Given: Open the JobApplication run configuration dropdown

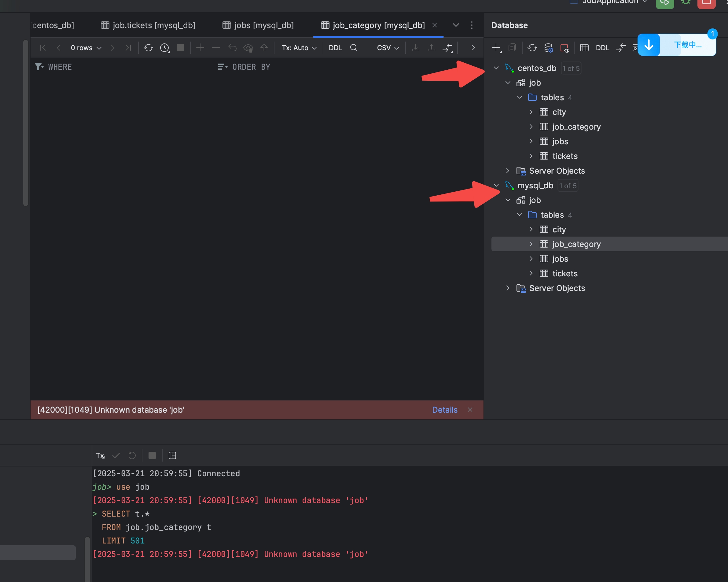Looking at the screenshot, I should coord(609,2).
